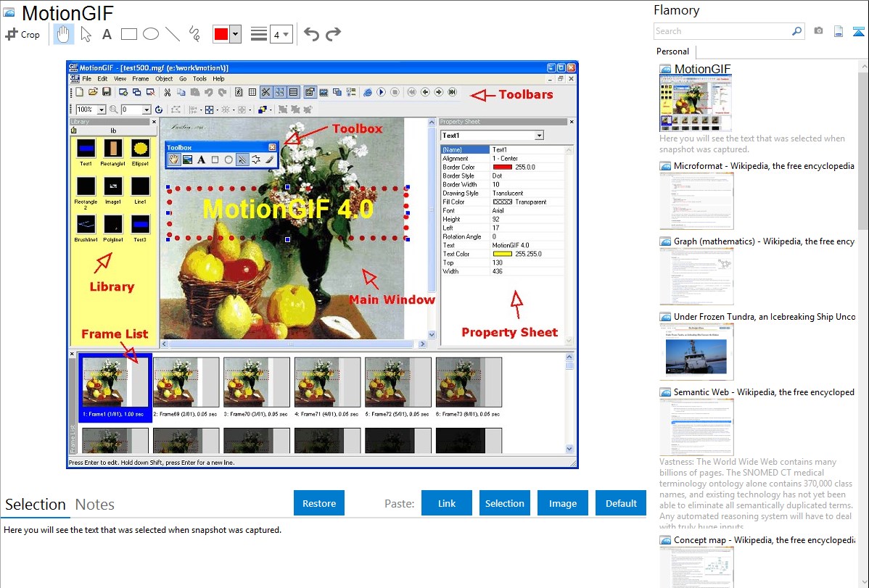Choose the freehand scribble annotation tool
The image size is (869, 588).
194,34
